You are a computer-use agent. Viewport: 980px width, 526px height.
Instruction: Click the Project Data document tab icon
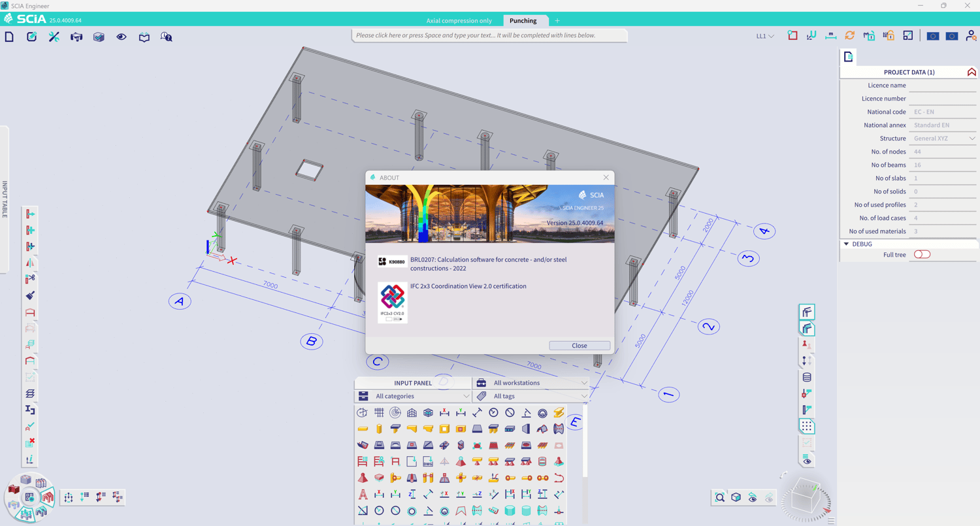click(x=848, y=57)
